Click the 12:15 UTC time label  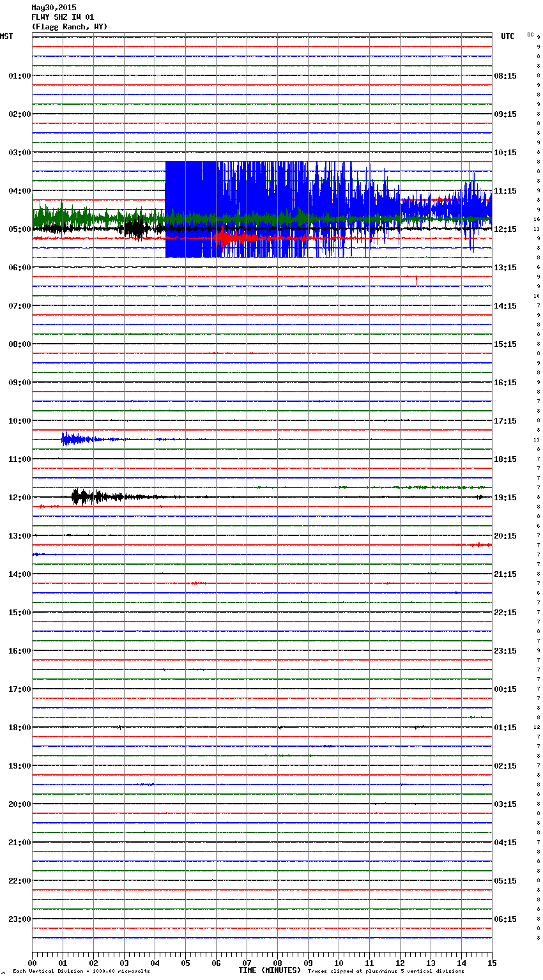coord(505,229)
